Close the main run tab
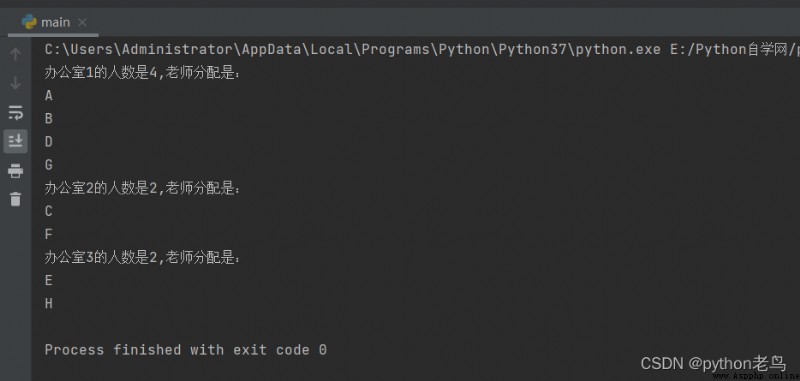The width and height of the screenshot is (800, 381). pyautogui.click(x=83, y=22)
